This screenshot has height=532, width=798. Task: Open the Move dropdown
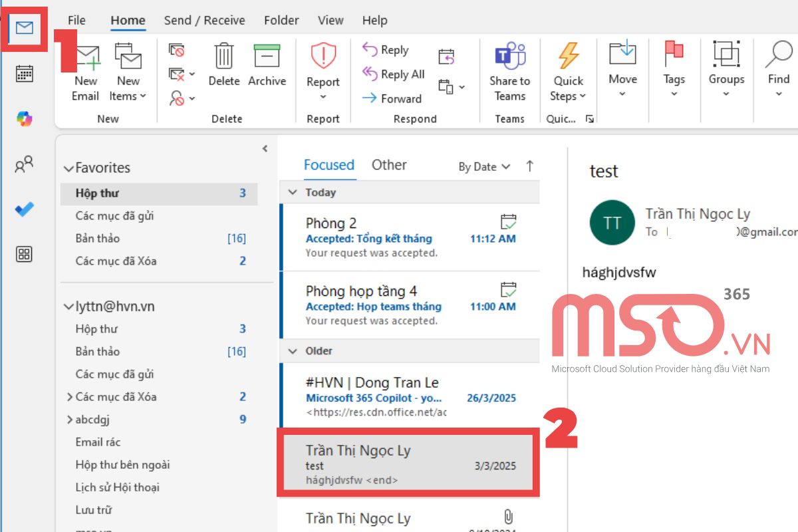(622, 69)
